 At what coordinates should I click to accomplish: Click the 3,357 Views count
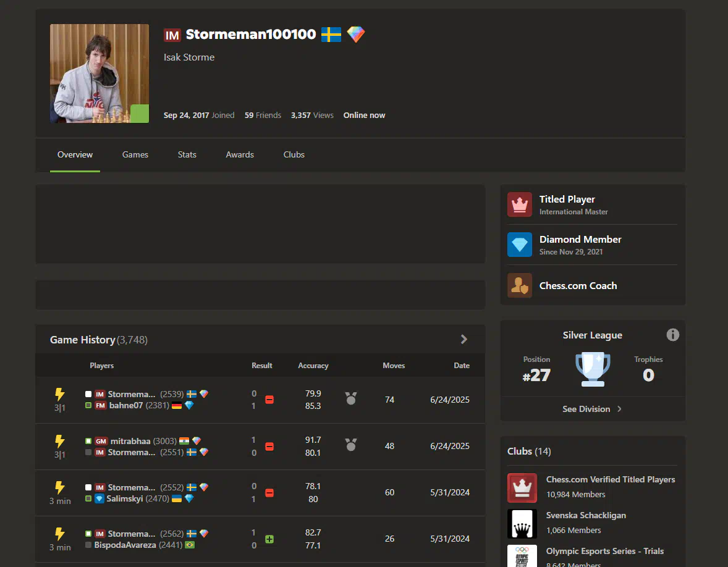(x=312, y=115)
